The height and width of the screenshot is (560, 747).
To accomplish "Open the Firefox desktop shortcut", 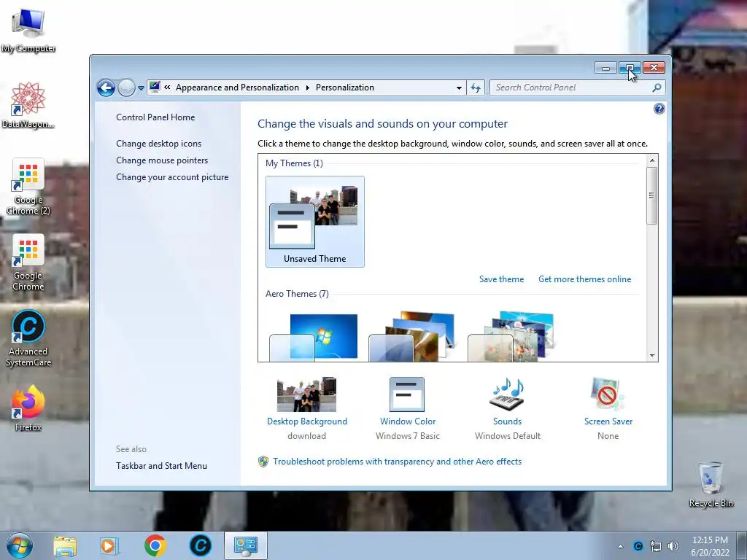I will (x=28, y=408).
